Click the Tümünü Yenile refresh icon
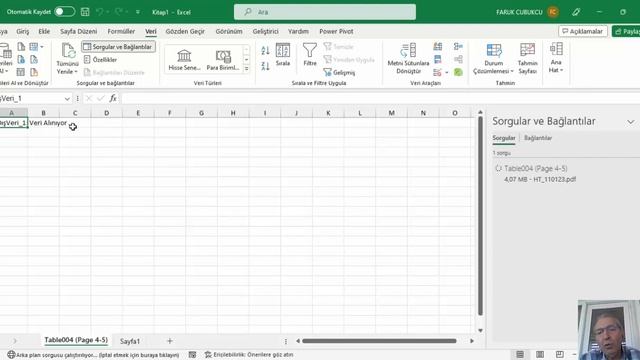 68,51
